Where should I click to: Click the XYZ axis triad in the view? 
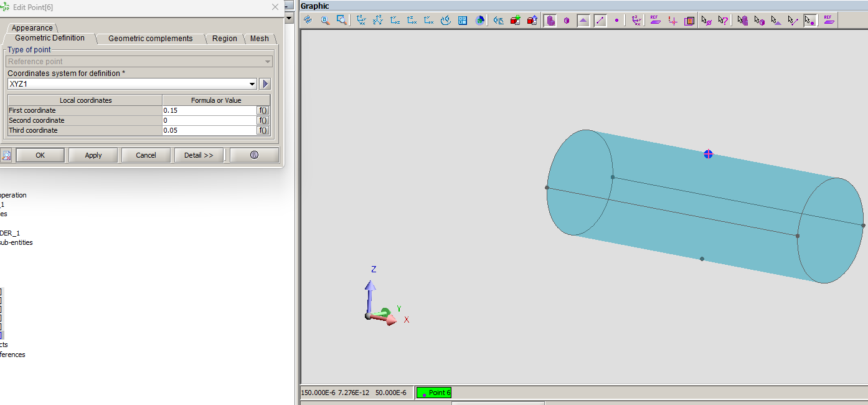(x=386, y=296)
